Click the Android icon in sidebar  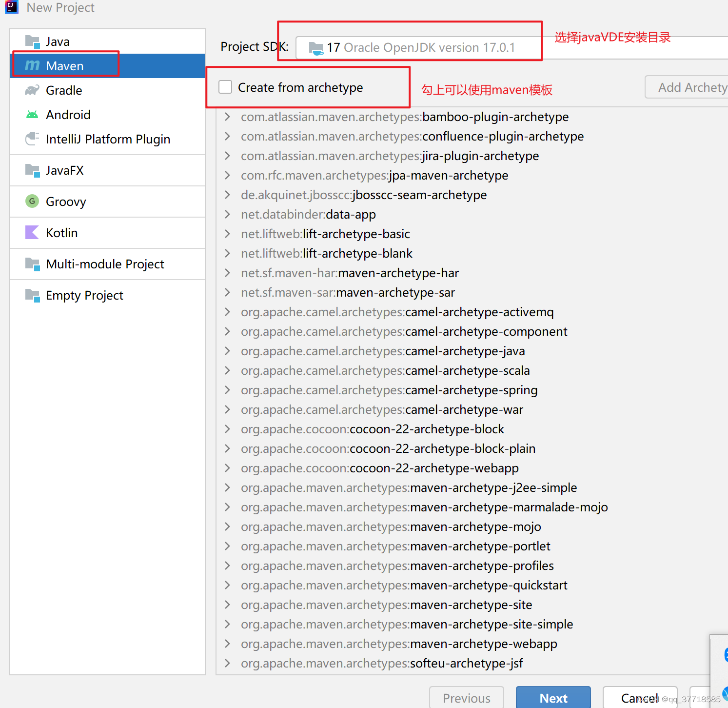(31, 114)
